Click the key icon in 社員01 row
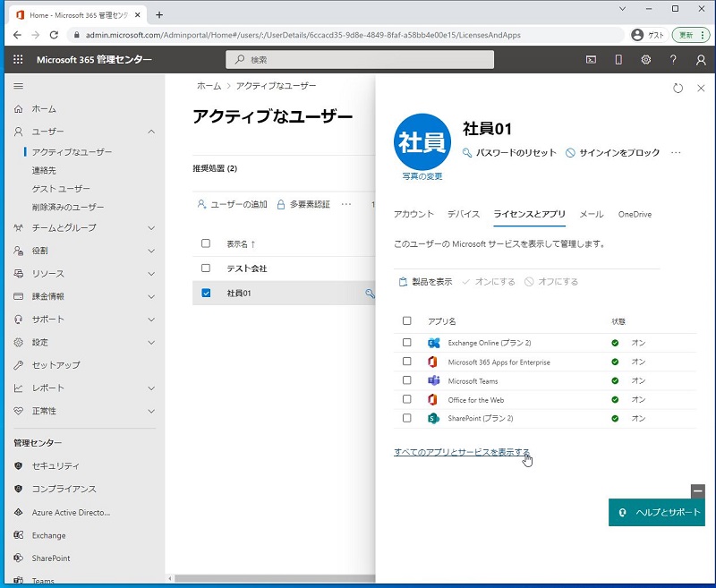 (x=370, y=293)
